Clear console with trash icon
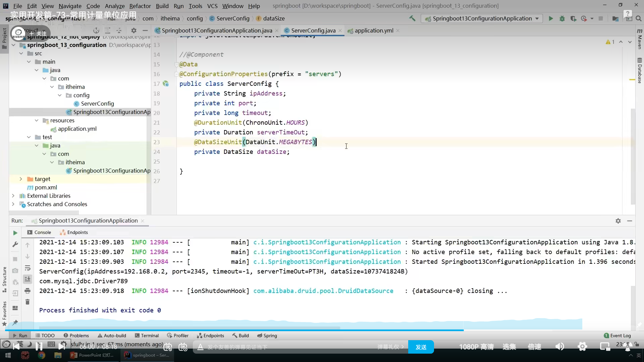This screenshot has width=644, height=362. tap(28, 302)
